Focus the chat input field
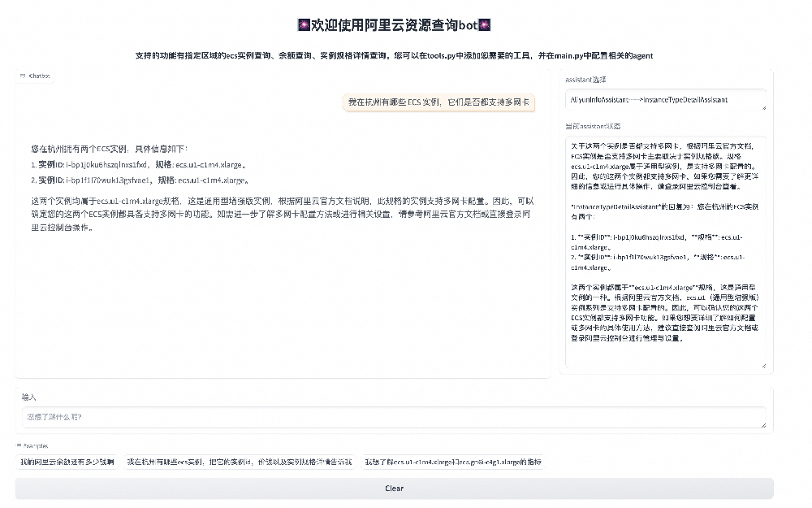 pyautogui.click(x=394, y=417)
